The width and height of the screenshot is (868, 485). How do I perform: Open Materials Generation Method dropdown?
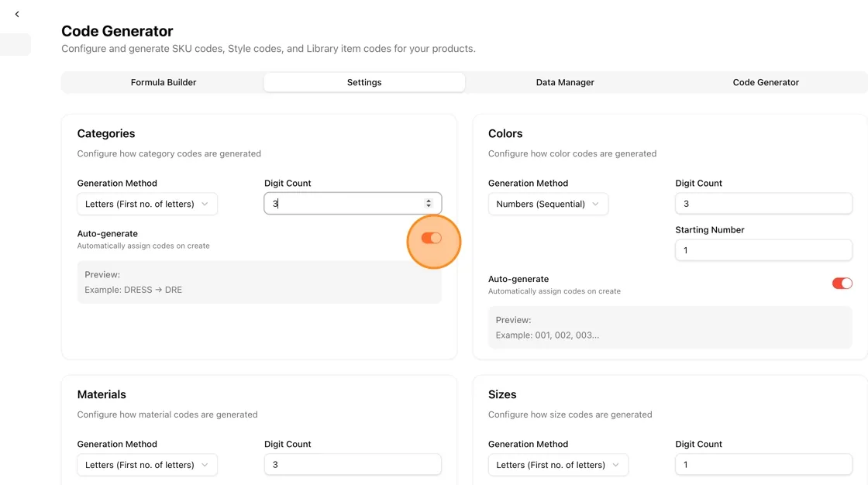point(147,465)
